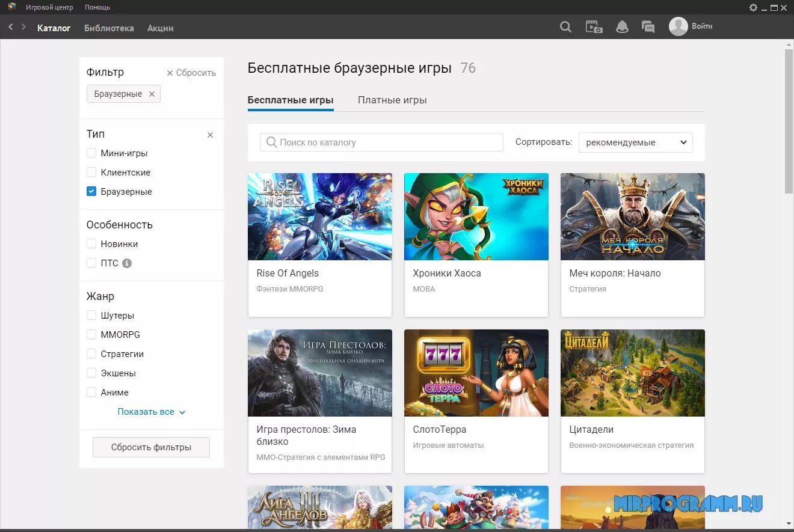Open the Игровой центр menu

point(49,7)
